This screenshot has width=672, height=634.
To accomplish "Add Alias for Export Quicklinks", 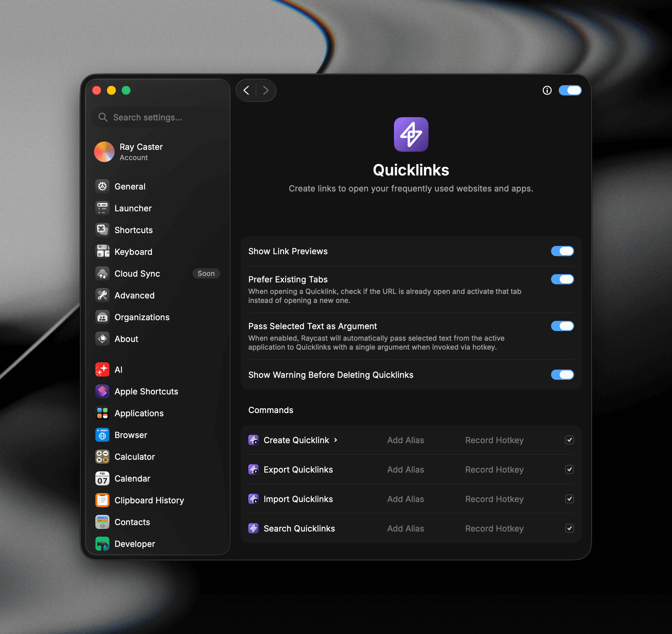I will click(406, 470).
